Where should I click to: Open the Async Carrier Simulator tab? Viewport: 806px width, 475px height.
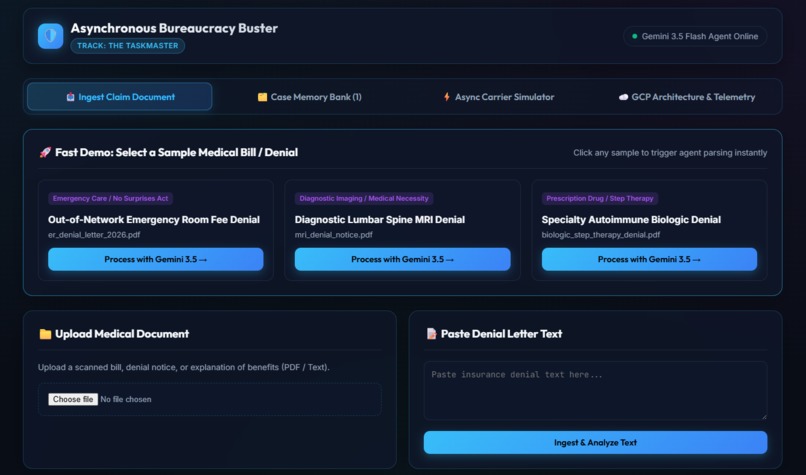coord(499,97)
